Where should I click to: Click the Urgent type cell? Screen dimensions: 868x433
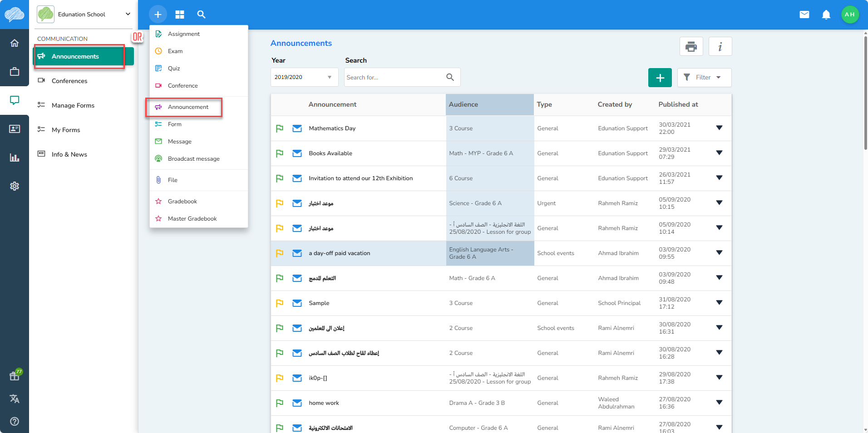pyautogui.click(x=546, y=203)
